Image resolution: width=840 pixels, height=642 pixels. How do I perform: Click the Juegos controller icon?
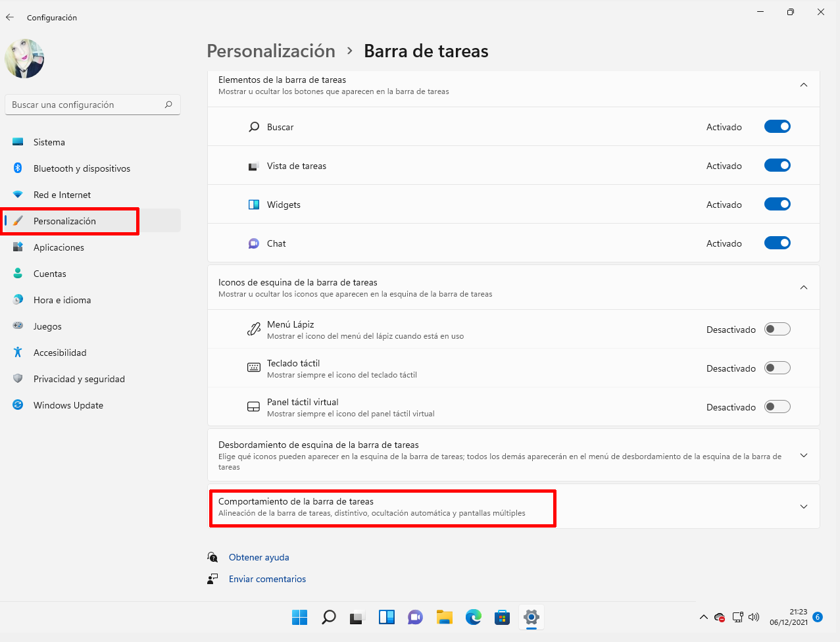pyautogui.click(x=18, y=326)
